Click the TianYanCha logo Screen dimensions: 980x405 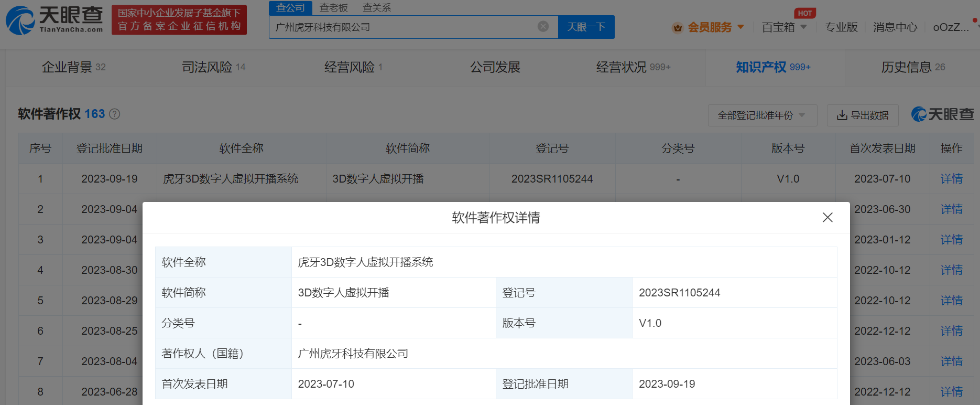(x=55, y=20)
